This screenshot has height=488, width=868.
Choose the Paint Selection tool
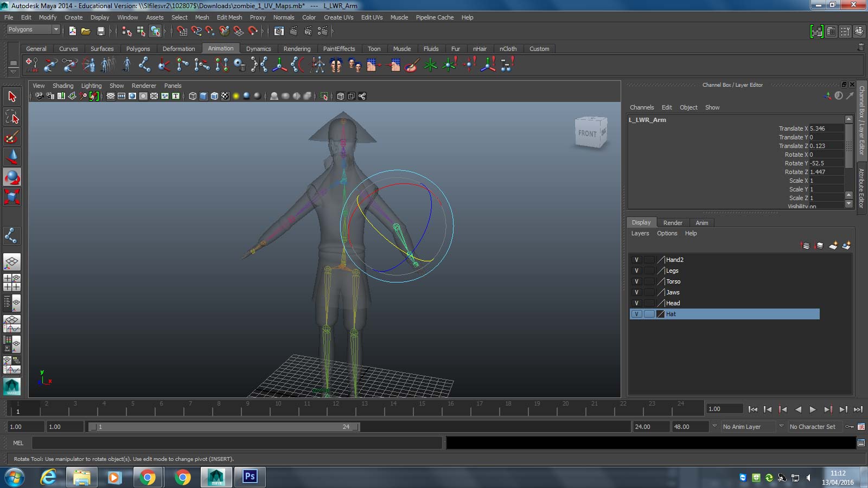pos(12,137)
